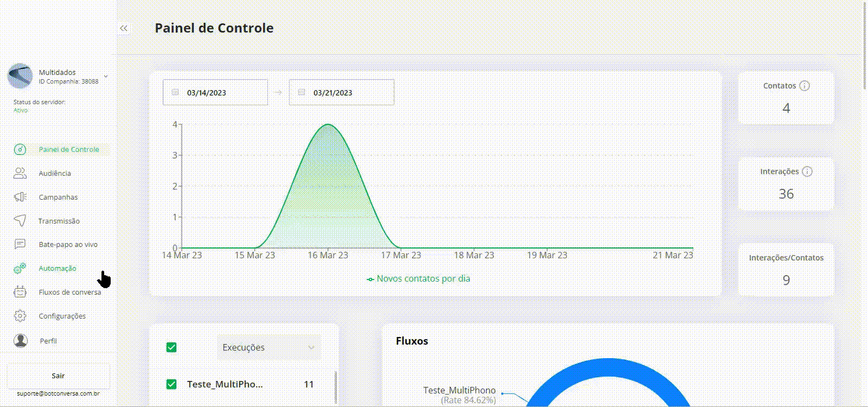The height and width of the screenshot is (407, 868).
Task: Click the Campanhas megaphone icon
Action: tap(20, 197)
